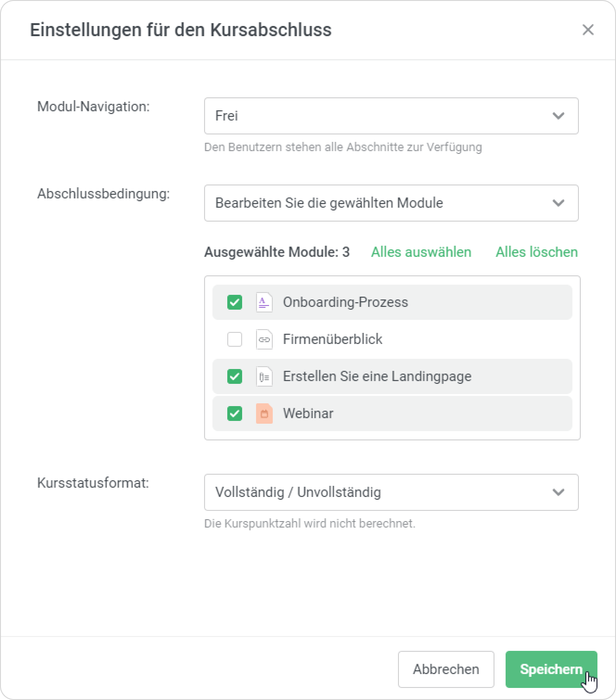Image resolution: width=616 pixels, height=700 pixels.
Task: Close the Kursabschluss settings dialog
Action: 588,30
